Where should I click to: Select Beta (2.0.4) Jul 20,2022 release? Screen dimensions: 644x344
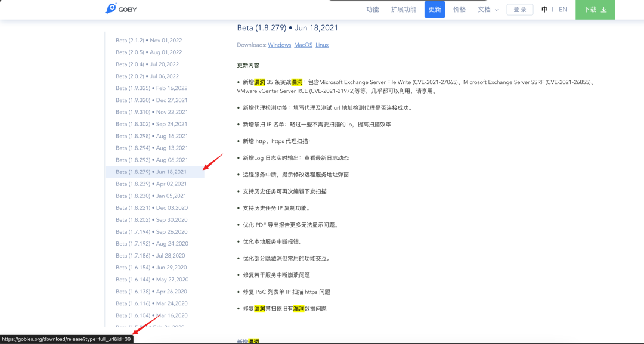coord(147,64)
